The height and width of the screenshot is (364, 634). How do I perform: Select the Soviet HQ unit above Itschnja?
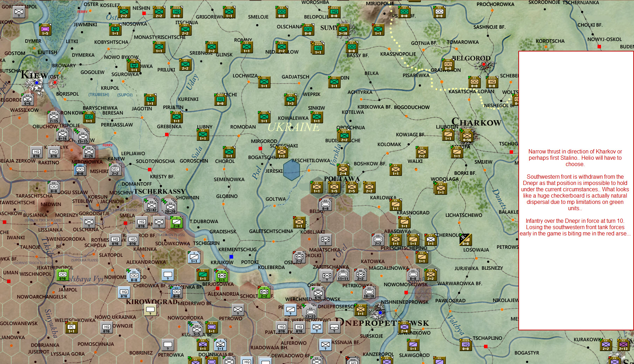(176, 12)
